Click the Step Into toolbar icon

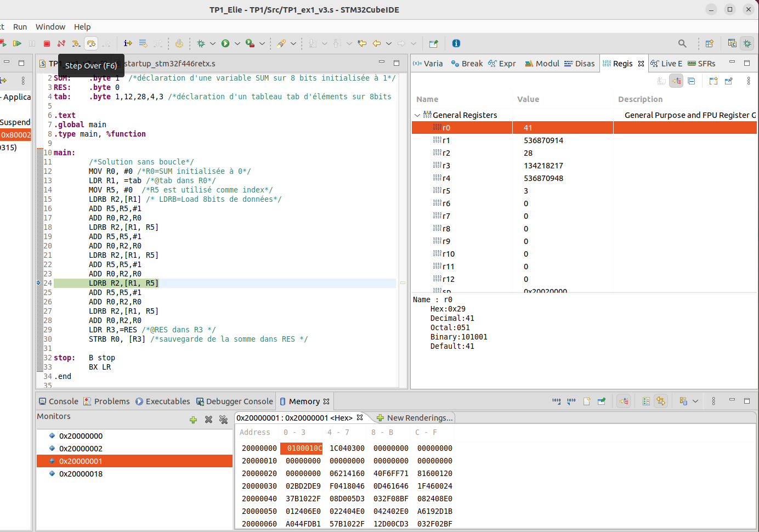[76, 43]
